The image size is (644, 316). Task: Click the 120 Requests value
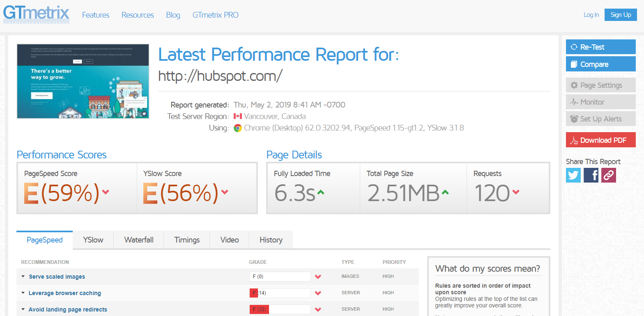[x=492, y=193]
